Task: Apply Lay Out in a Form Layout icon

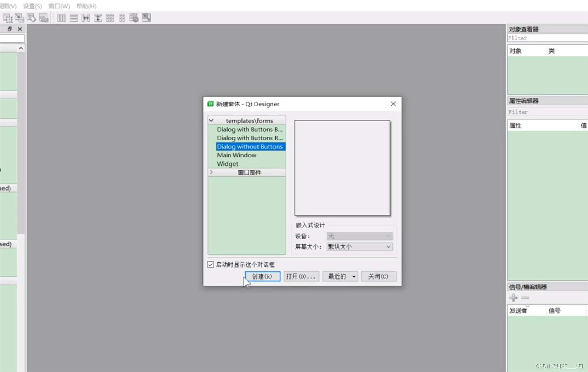Action: (122, 18)
